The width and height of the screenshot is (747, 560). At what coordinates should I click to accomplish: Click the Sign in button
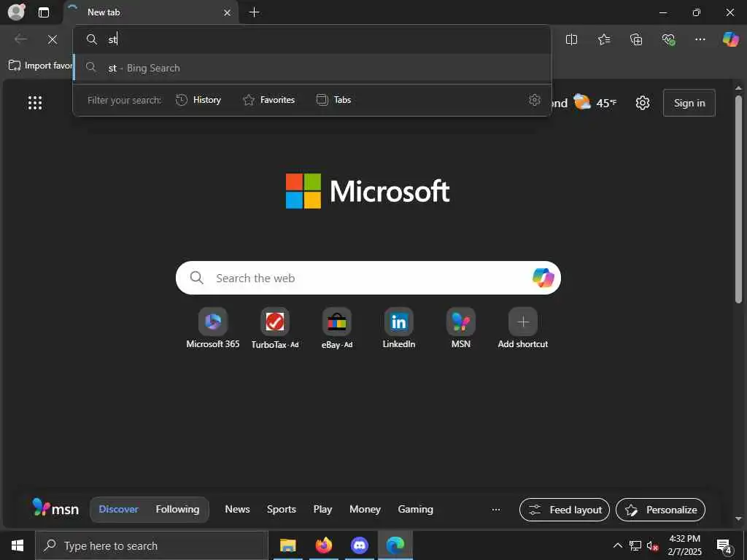pos(689,103)
